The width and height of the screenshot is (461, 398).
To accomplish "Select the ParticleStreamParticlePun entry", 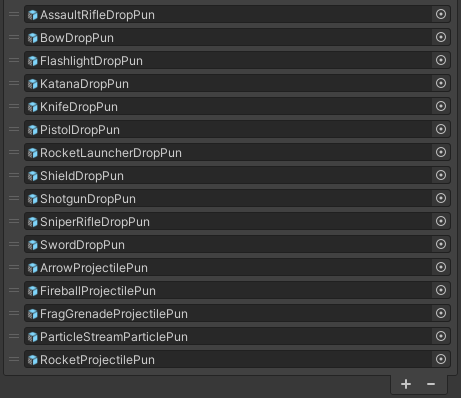I will click(237, 336).
